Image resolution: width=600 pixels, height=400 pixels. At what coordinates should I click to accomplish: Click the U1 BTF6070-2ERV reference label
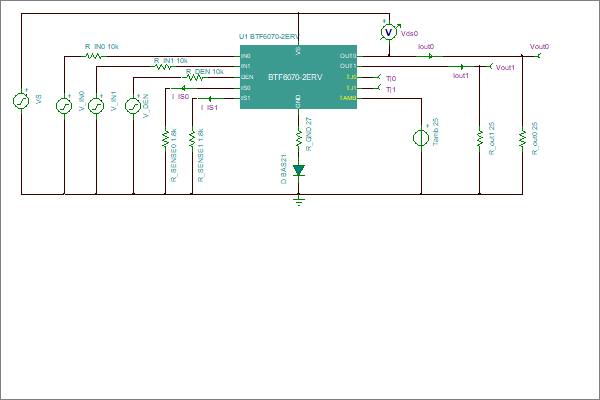click(x=269, y=37)
